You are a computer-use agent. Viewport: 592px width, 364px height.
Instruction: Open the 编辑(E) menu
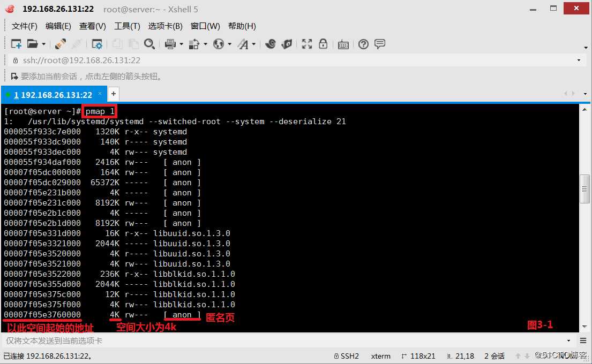click(58, 26)
